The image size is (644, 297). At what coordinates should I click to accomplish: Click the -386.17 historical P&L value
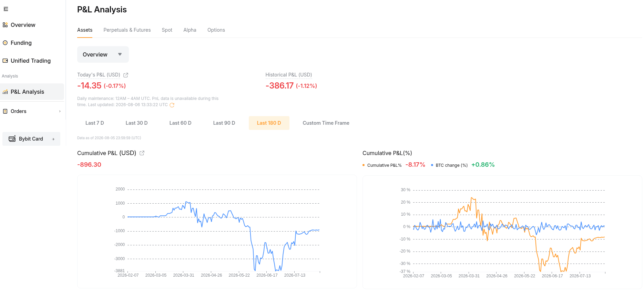tap(279, 86)
